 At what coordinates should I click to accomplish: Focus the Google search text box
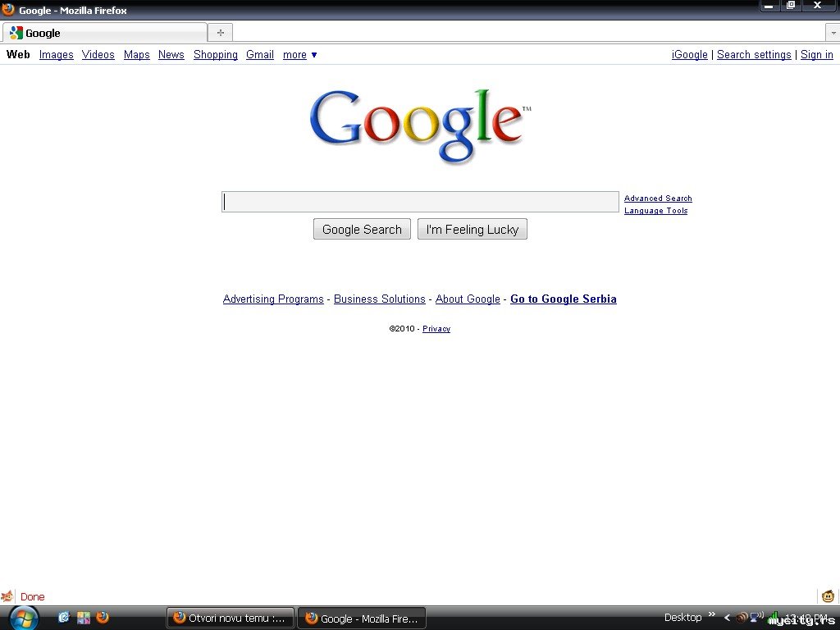[420, 202]
